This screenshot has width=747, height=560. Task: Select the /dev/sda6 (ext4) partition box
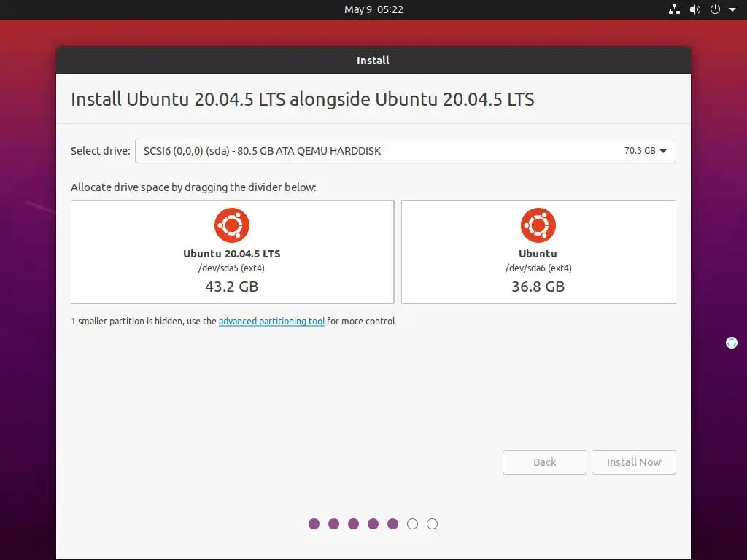click(x=539, y=252)
